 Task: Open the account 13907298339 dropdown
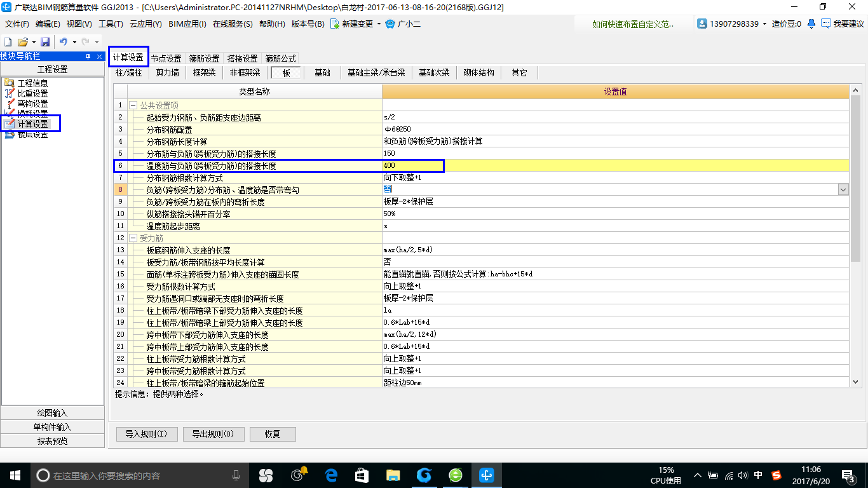(x=764, y=24)
